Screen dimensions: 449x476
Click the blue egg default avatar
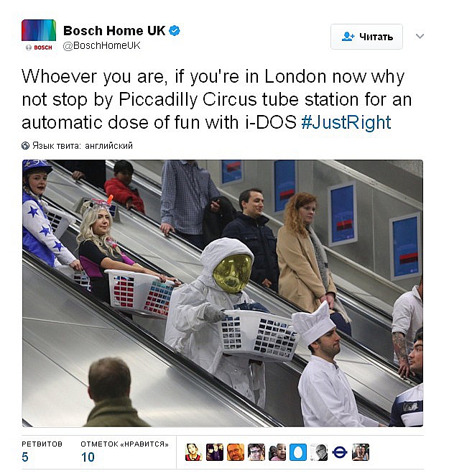(x=298, y=452)
